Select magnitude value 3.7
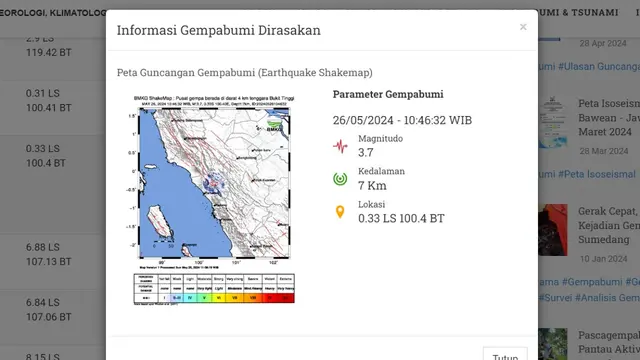Screen dimensions: 640x360 [366, 153]
